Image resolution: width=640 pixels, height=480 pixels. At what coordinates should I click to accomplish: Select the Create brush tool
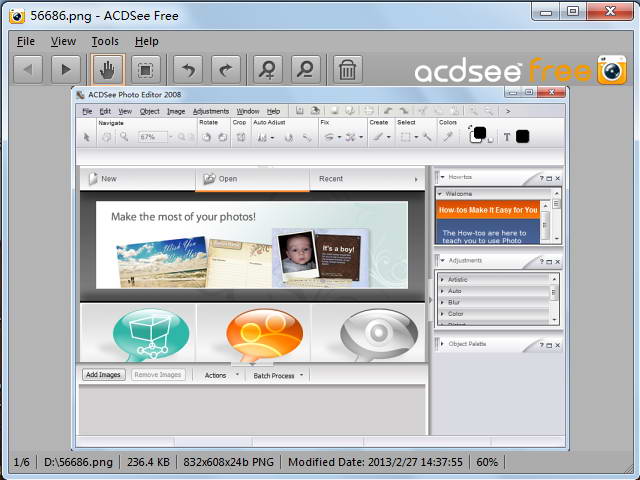[378, 137]
